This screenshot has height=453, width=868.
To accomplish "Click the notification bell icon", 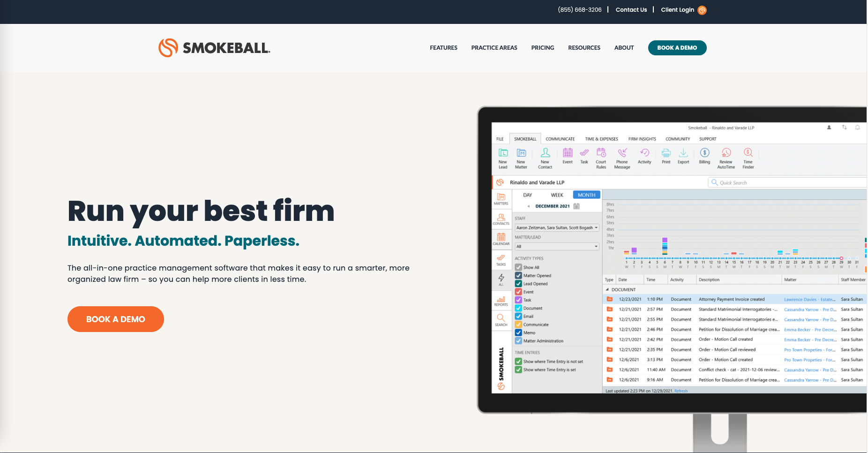I will [x=858, y=128].
